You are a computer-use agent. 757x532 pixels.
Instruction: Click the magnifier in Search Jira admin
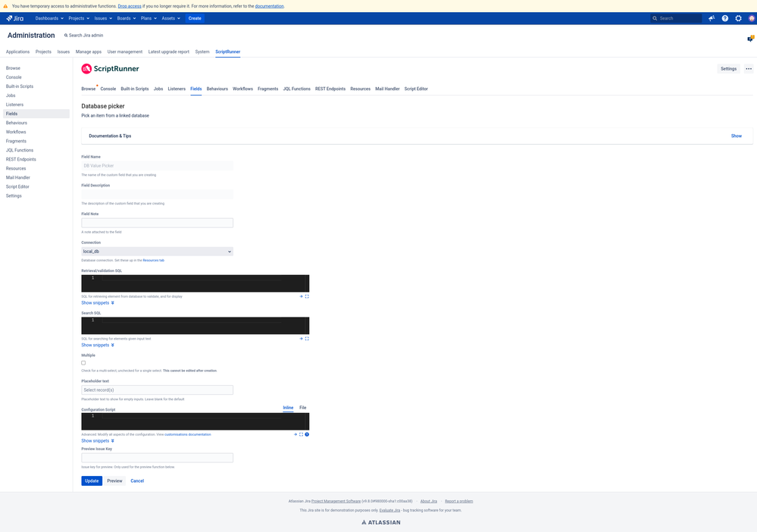click(x=66, y=36)
